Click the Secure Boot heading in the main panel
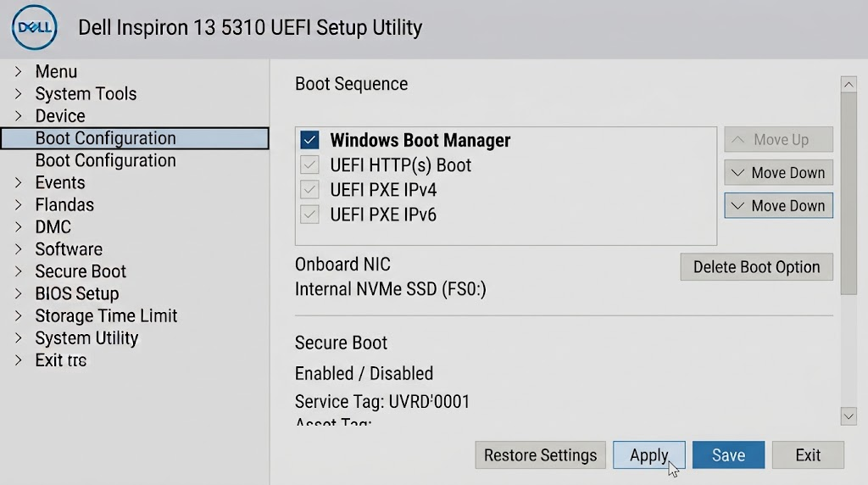 pyautogui.click(x=341, y=343)
